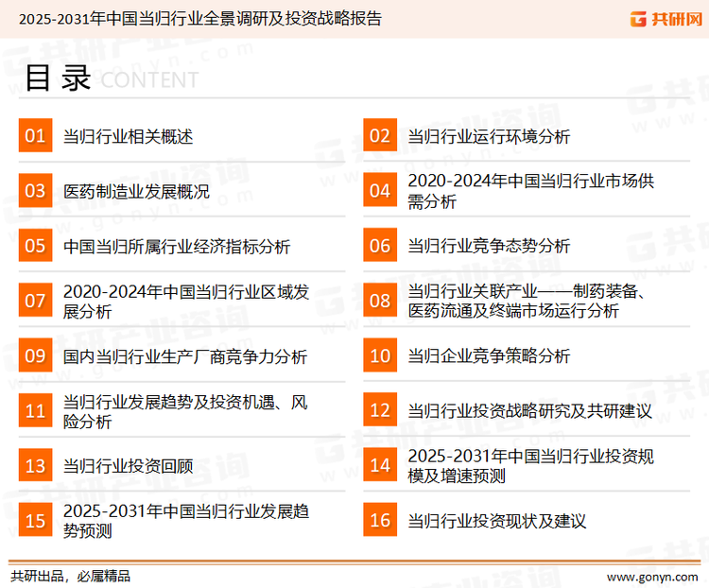Image resolution: width=709 pixels, height=588 pixels.
Task: Select the 07 chapter number box
Action: coord(35,301)
